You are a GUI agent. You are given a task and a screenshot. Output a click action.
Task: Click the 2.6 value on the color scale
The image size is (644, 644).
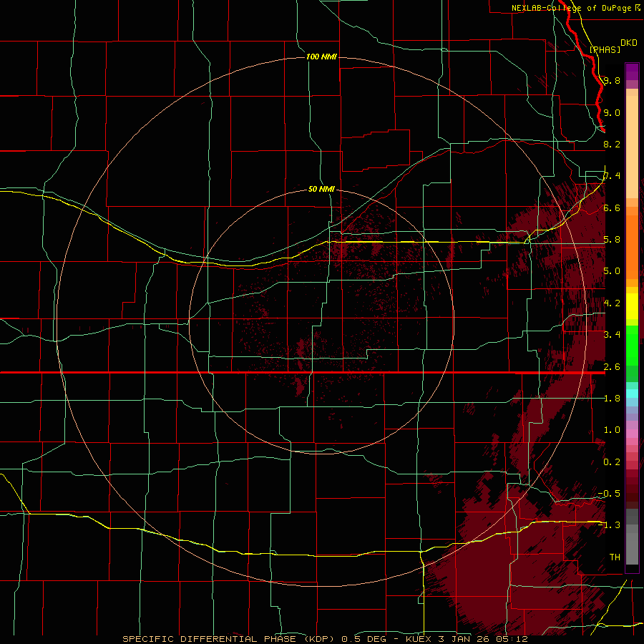tap(612, 367)
